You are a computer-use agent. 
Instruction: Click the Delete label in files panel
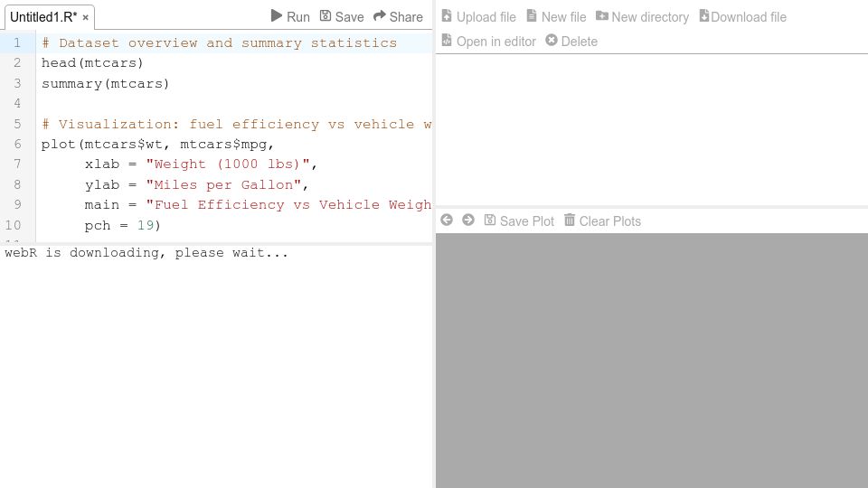click(579, 42)
